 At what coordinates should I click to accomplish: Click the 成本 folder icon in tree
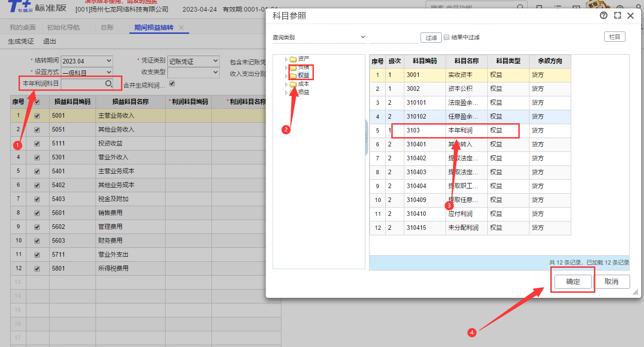pyautogui.click(x=293, y=84)
